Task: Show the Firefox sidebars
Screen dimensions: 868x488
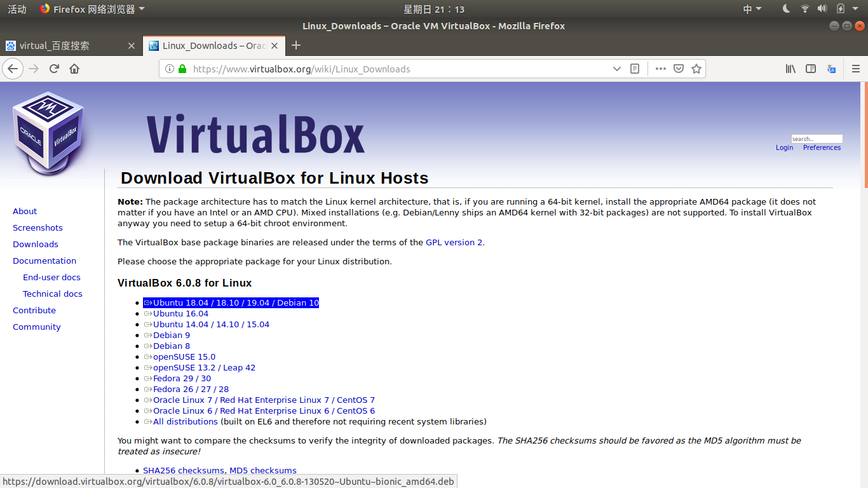Action: (811, 69)
